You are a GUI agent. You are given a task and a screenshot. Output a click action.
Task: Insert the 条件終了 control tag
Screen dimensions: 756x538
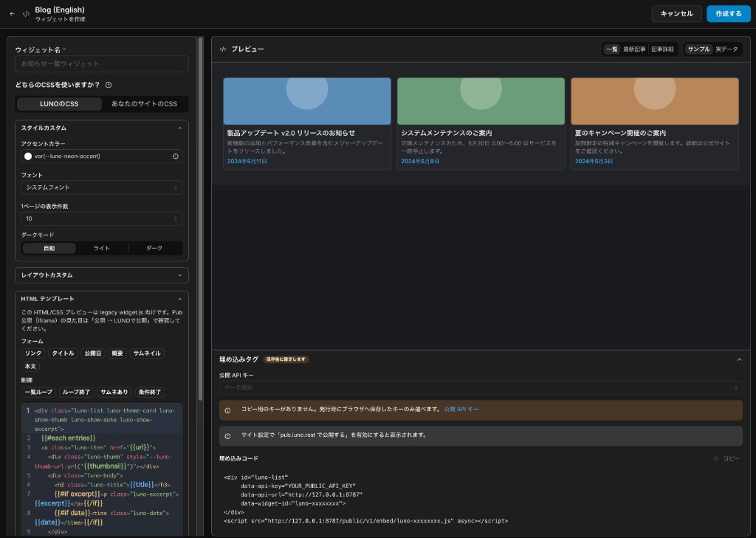coord(150,393)
